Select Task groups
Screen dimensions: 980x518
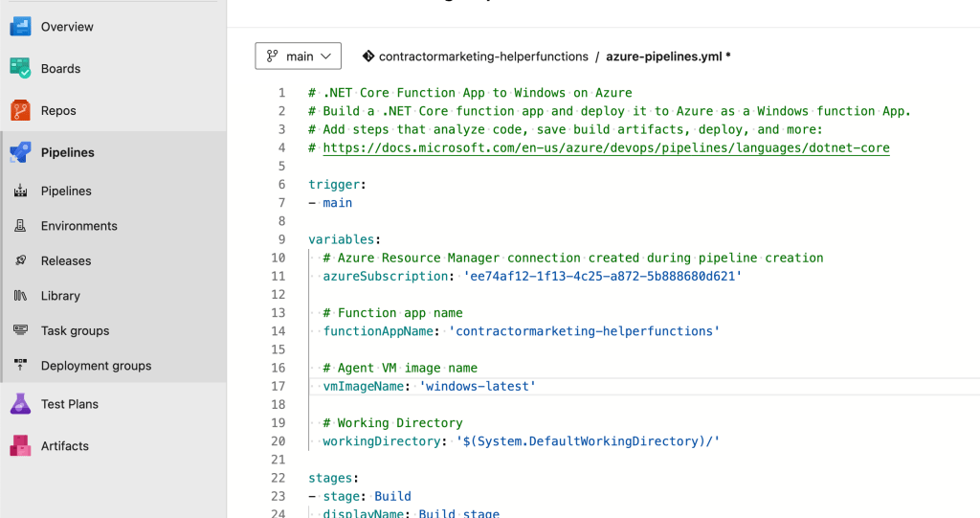pos(75,331)
